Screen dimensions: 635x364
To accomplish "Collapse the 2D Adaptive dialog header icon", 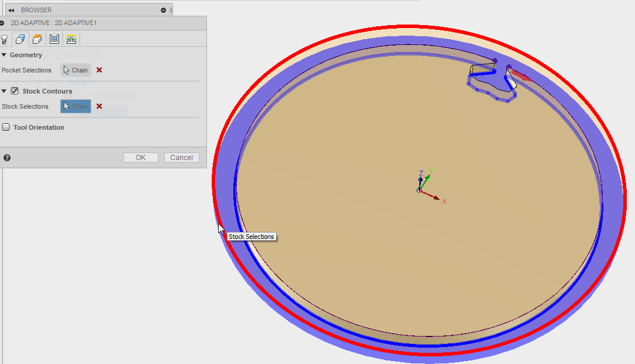I will tap(2, 23).
